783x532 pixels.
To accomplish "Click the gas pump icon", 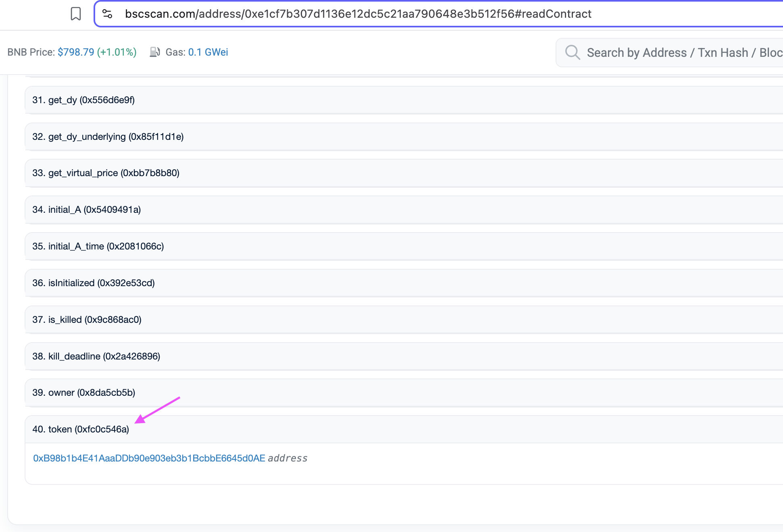I will click(x=155, y=52).
